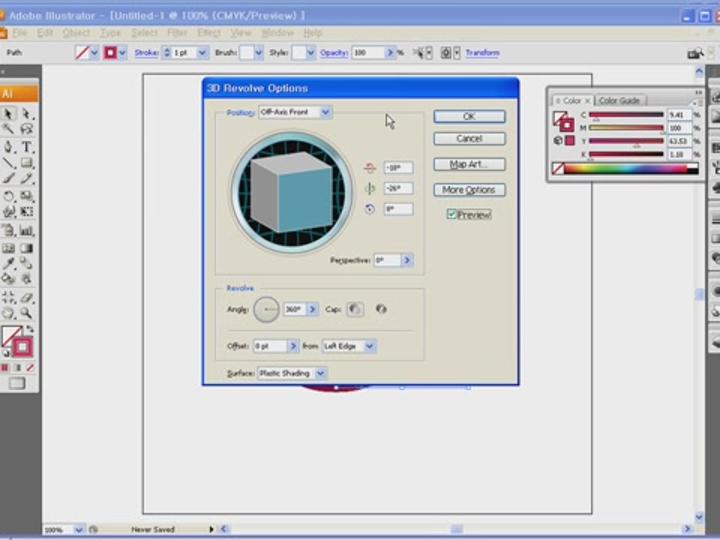
Task: Select the Blend tool
Action: pyautogui.click(x=27, y=263)
